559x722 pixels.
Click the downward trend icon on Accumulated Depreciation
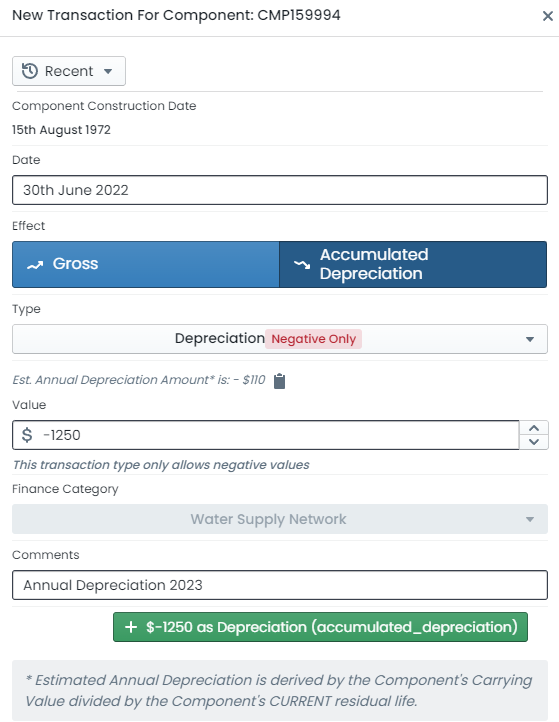(x=302, y=264)
